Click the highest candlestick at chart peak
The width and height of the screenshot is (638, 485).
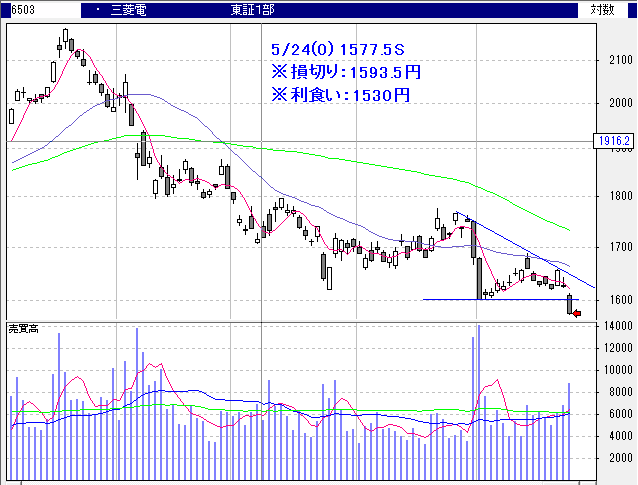[65, 38]
